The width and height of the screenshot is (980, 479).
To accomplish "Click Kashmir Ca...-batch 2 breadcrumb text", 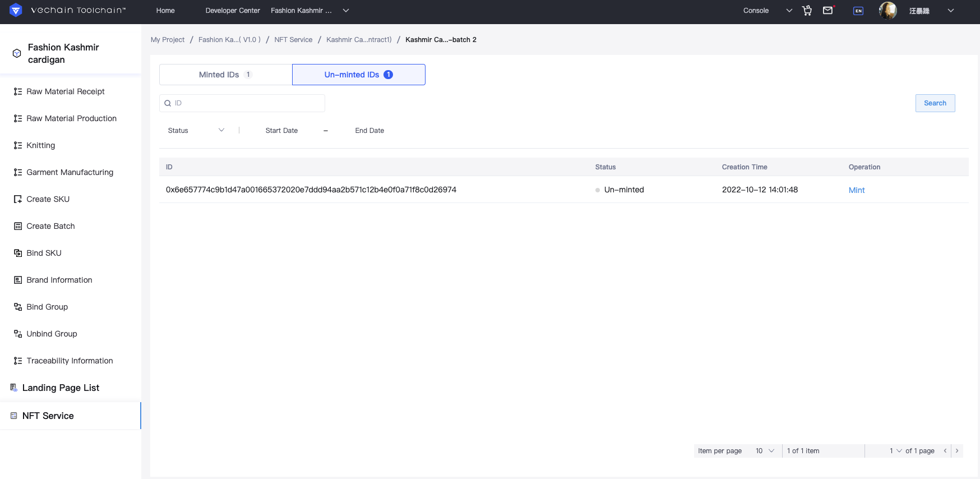I will (441, 40).
